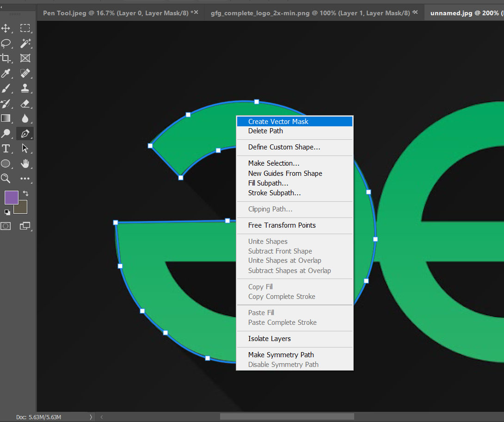Viewport: 504px width, 422px height.
Task: Toggle Quick Mask mode
Action: click(6, 226)
